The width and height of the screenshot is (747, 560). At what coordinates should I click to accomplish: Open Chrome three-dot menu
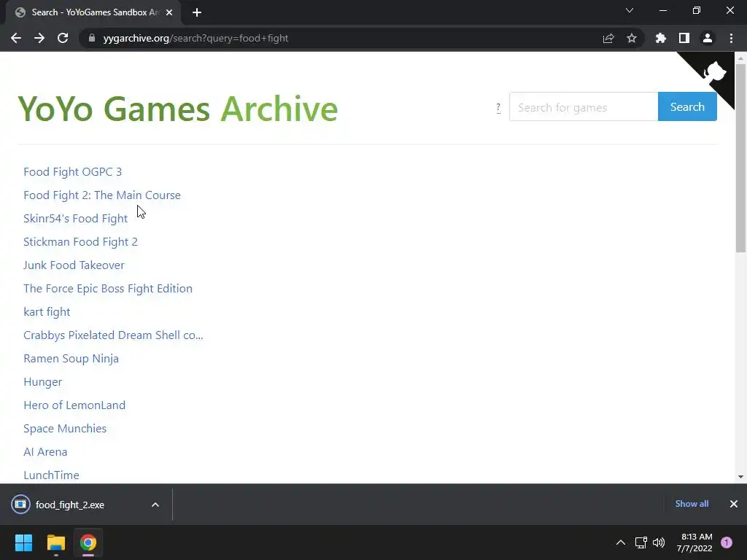[x=731, y=38]
